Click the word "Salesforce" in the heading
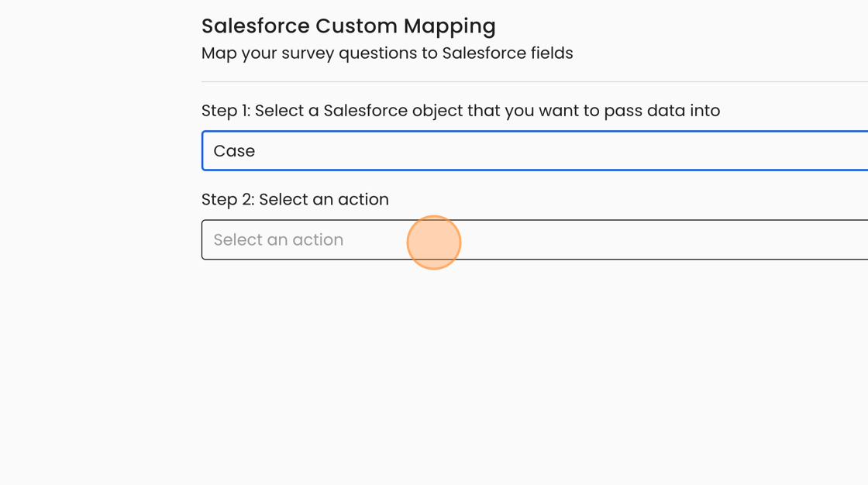Image resolution: width=868 pixels, height=485 pixels. coord(255,26)
